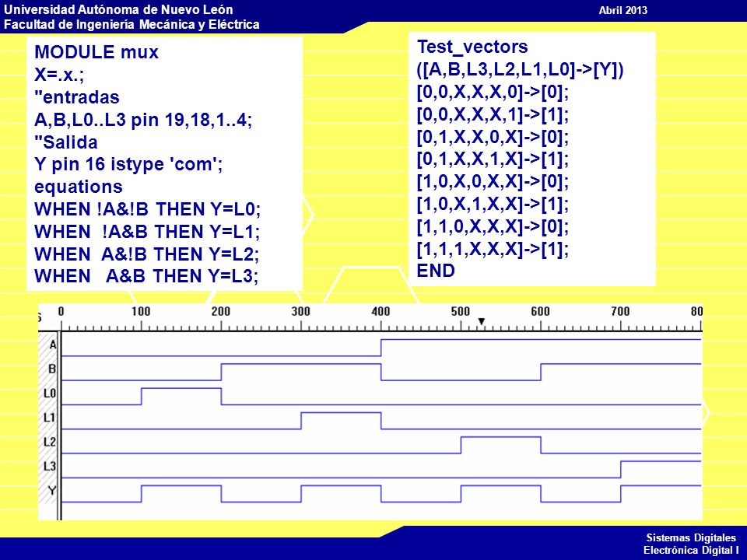The image size is (747, 560).
Task: Click 'Universidad Autónoma de Nuevo León' header text
Action: coord(118,9)
